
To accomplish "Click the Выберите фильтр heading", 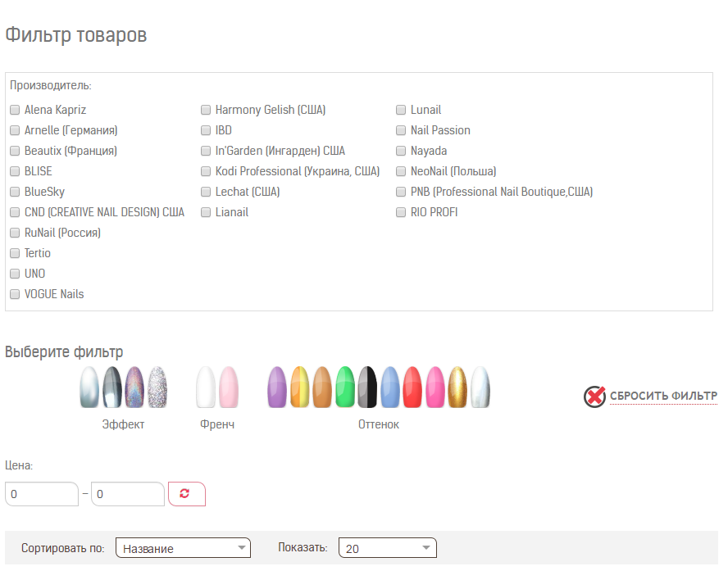I will [64, 351].
